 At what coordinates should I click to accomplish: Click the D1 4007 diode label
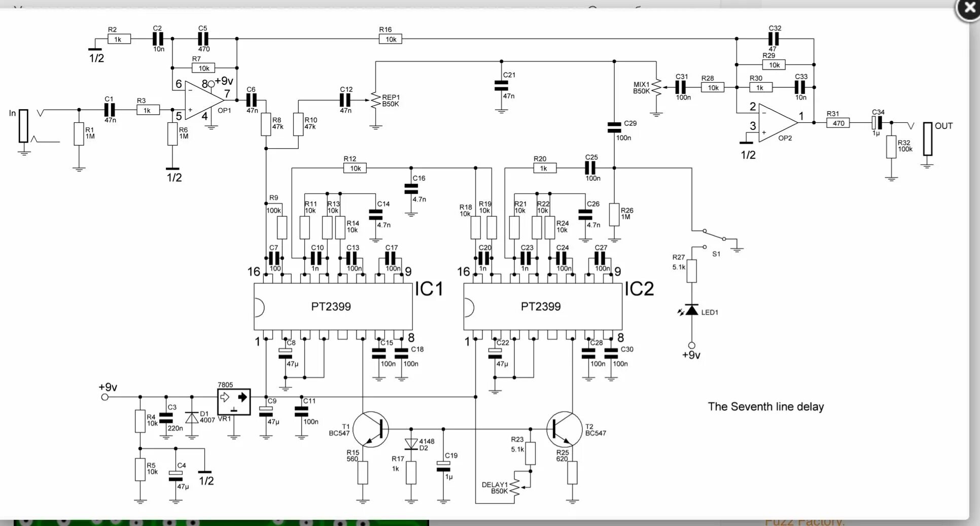point(207,417)
